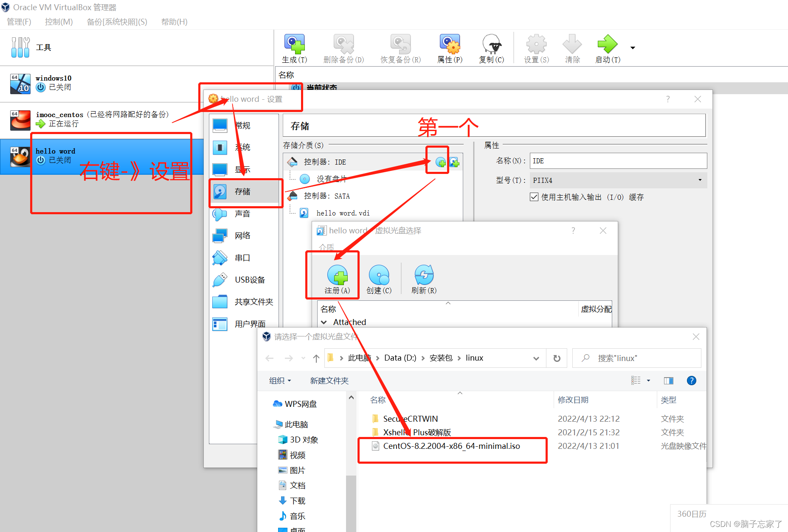788x532 pixels.
Task: Click the 清除 discard arrow icon
Action: (572, 44)
